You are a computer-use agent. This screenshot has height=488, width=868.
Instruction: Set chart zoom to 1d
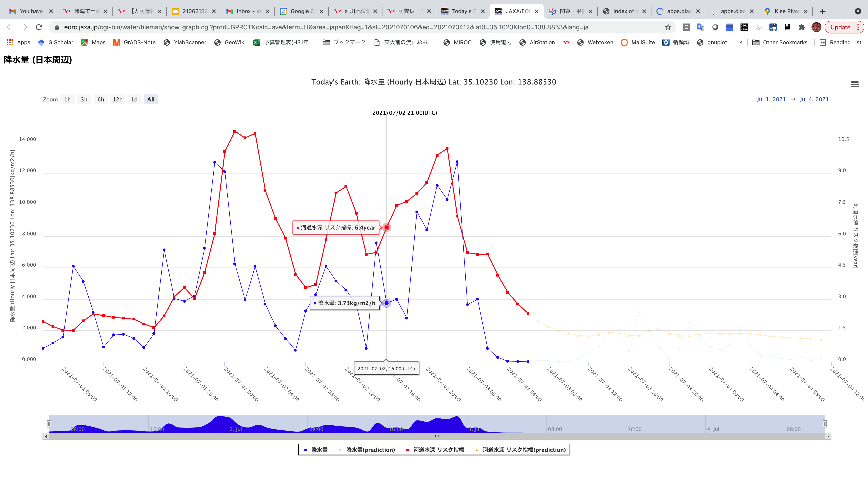click(x=134, y=99)
